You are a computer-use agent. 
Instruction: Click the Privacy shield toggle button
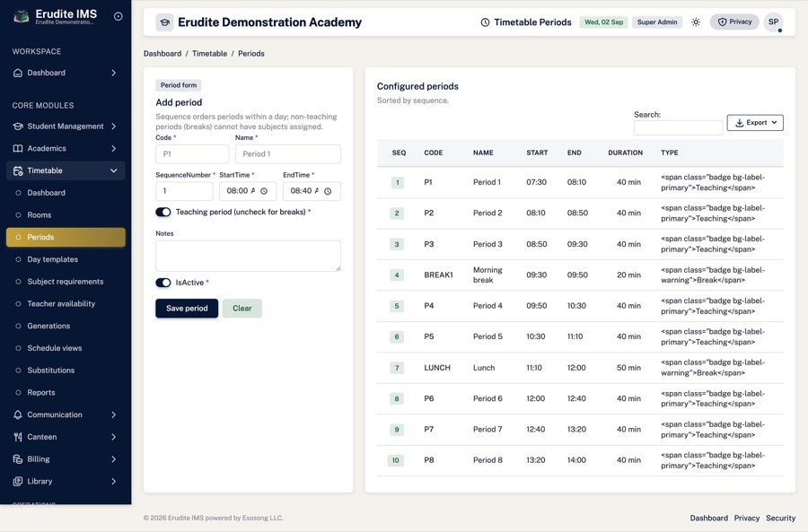coord(734,22)
